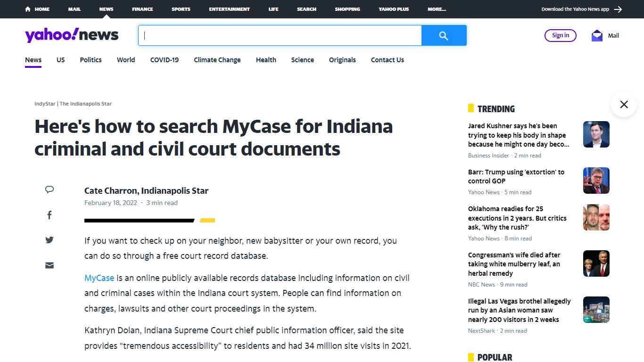
Task: Click the Download the Yahoo News app text
Action: (575, 9)
